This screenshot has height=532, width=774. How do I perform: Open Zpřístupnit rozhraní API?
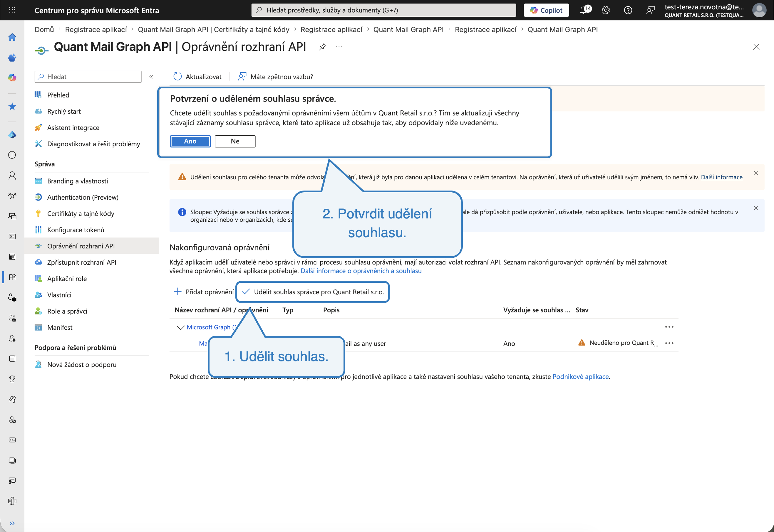click(x=81, y=262)
